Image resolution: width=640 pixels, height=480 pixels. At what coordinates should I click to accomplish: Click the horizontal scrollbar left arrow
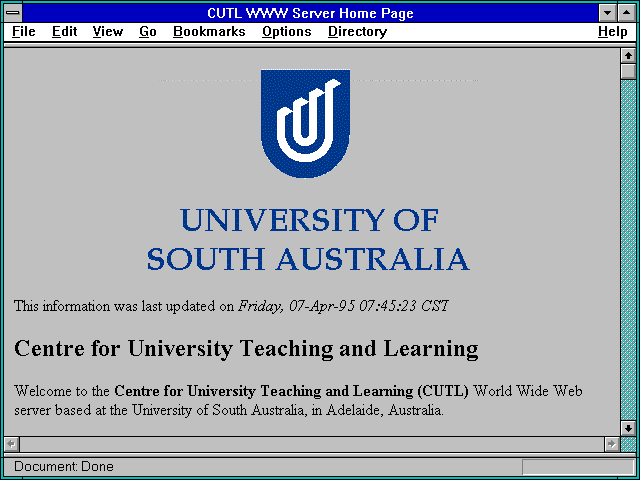pyautogui.click(x=12, y=444)
